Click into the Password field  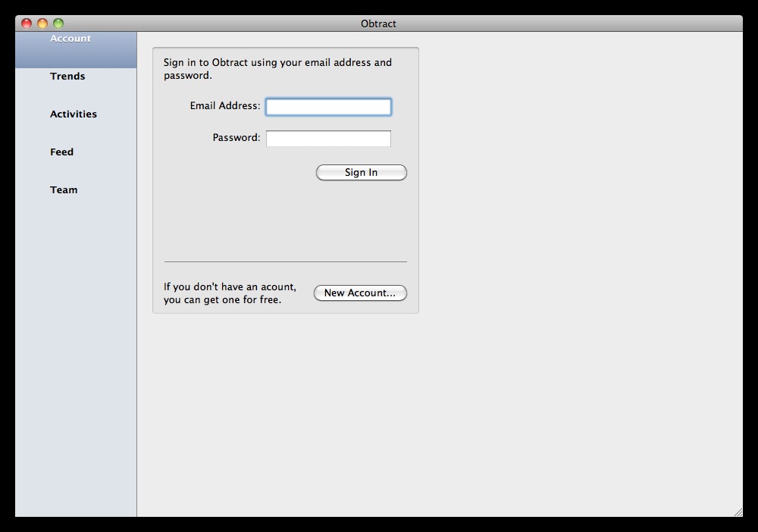click(x=328, y=139)
